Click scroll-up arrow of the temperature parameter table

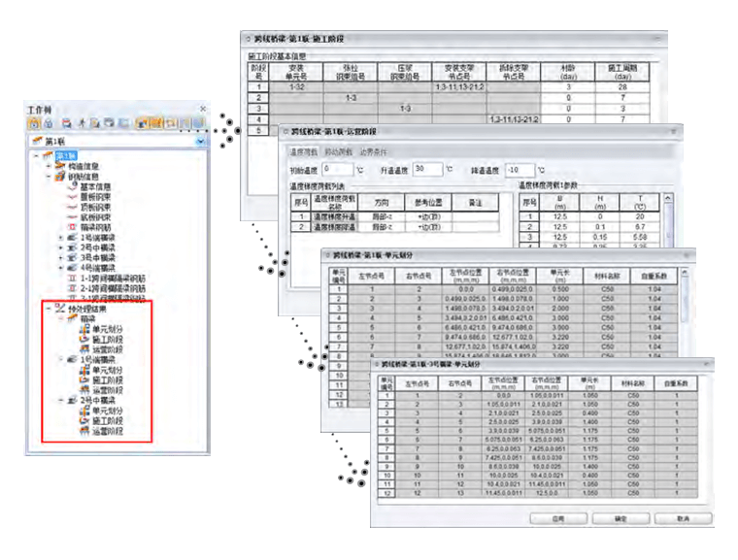coord(667,198)
